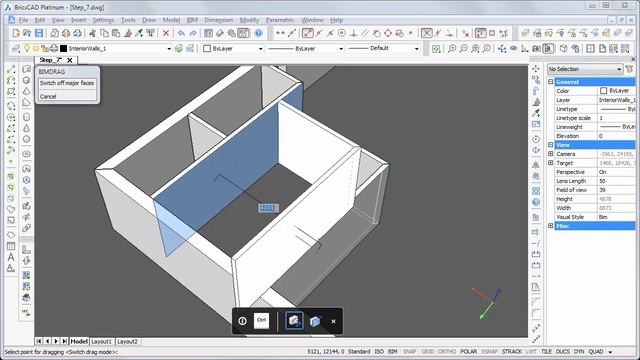This screenshot has width=640, height=360.
Task: Toggle QUAD in the status bar
Action: [x=596, y=351]
